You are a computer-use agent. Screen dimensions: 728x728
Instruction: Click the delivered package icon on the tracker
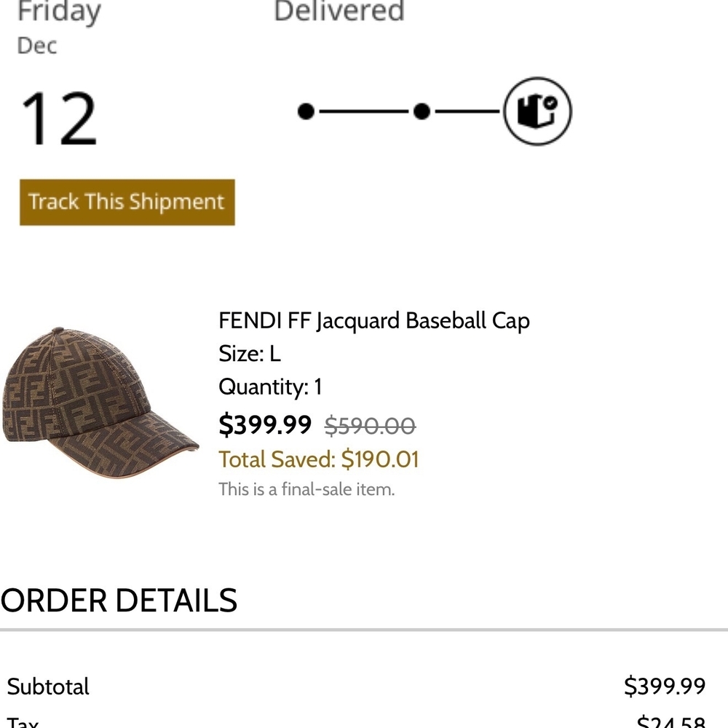537,111
